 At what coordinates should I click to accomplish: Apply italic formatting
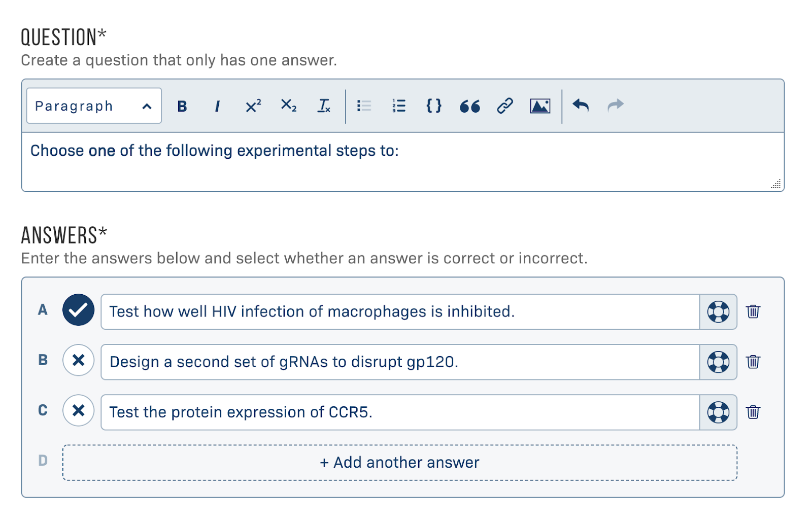pos(217,107)
